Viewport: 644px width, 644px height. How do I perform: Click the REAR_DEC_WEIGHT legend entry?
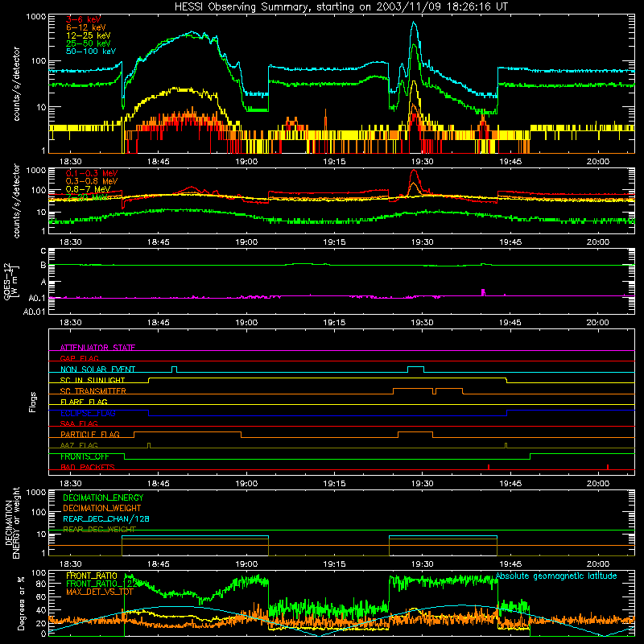point(99,529)
